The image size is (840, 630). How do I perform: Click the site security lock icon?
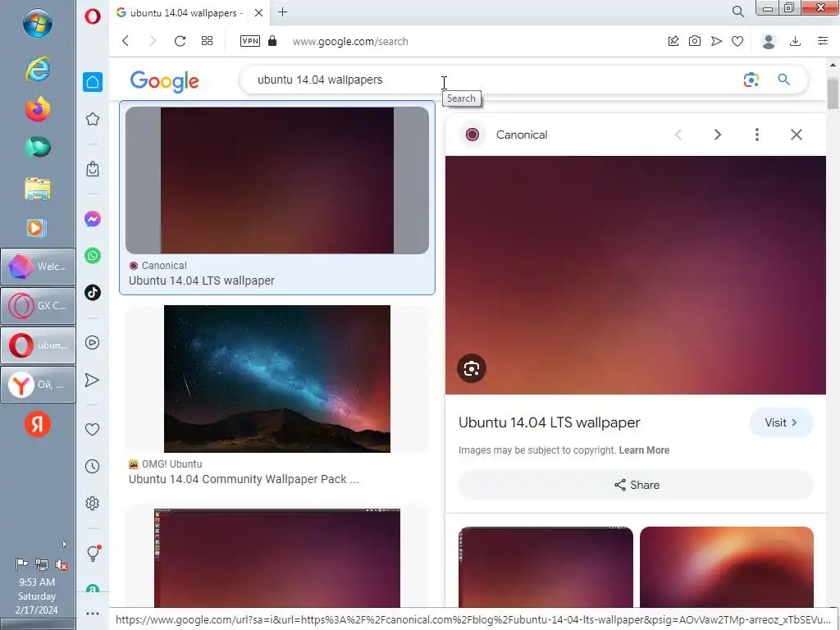[x=272, y=41]
